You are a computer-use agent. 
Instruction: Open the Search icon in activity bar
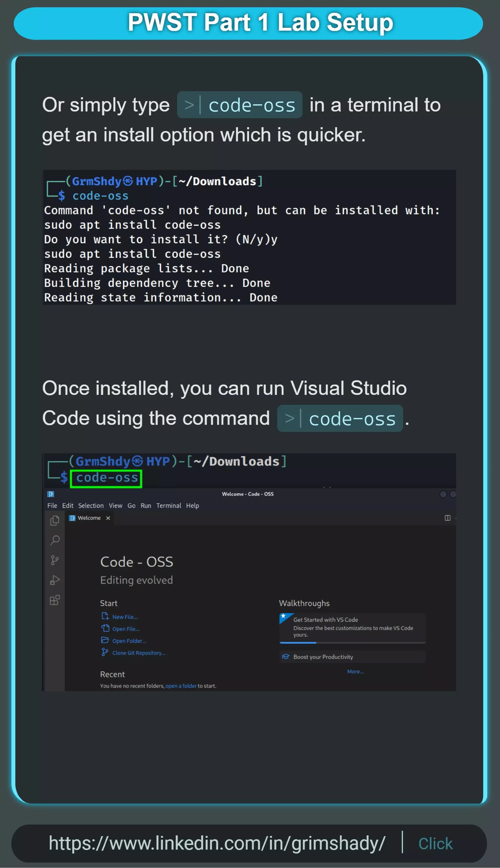(55, 540)
